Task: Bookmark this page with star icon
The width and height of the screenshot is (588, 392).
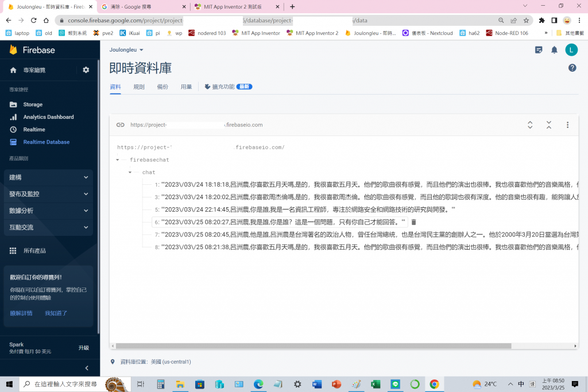Action: (x=526, y=20)
